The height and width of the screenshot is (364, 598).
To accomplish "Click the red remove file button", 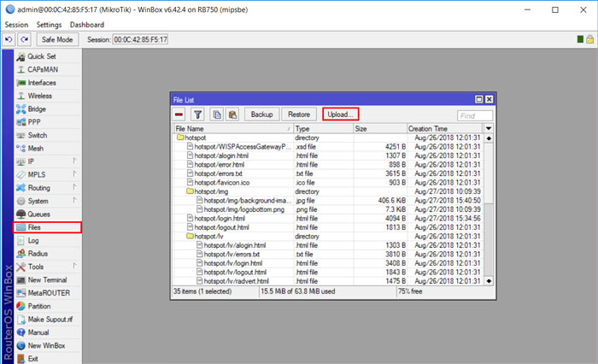I will click(x=179, y=114).
